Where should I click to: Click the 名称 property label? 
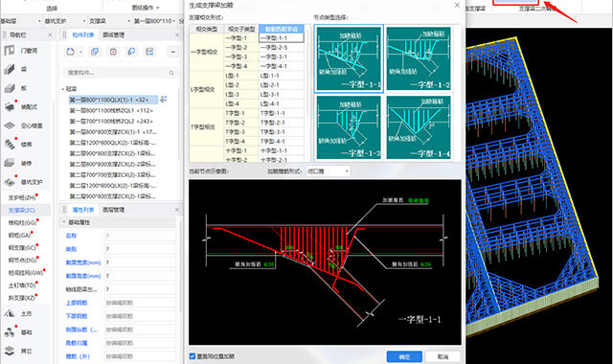[71, 236]
